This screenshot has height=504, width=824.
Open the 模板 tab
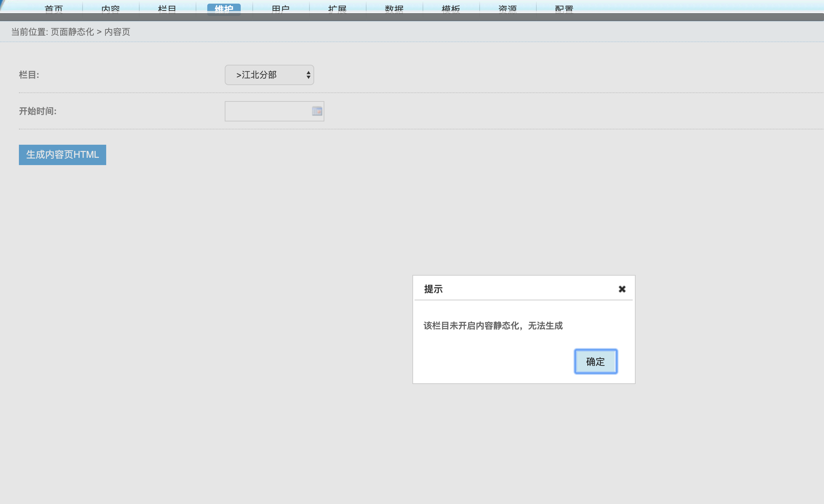pyautogui.click(x=451, y=8)
